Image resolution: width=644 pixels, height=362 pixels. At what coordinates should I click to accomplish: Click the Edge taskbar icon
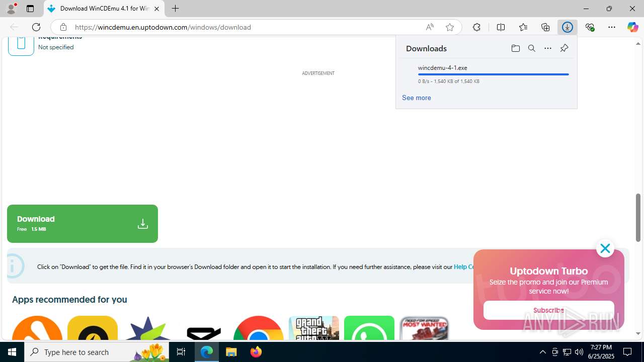click(207, 352)
